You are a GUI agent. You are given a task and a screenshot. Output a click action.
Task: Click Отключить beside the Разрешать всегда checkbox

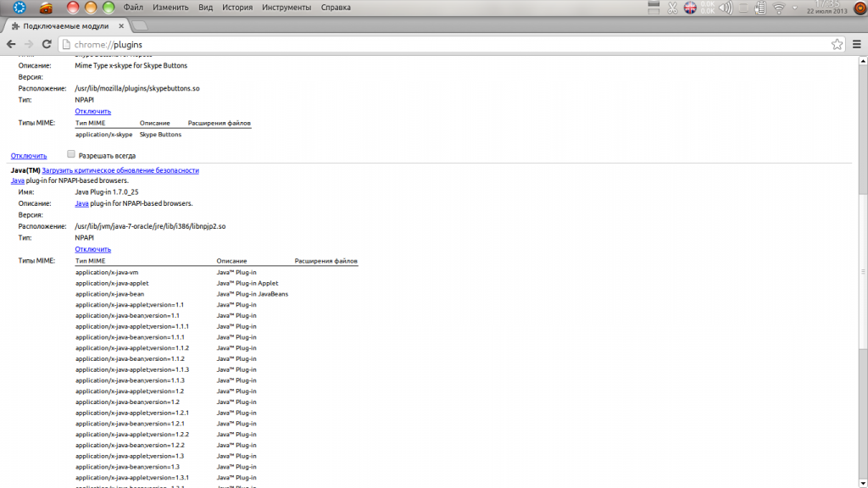[x=29, y=156]
